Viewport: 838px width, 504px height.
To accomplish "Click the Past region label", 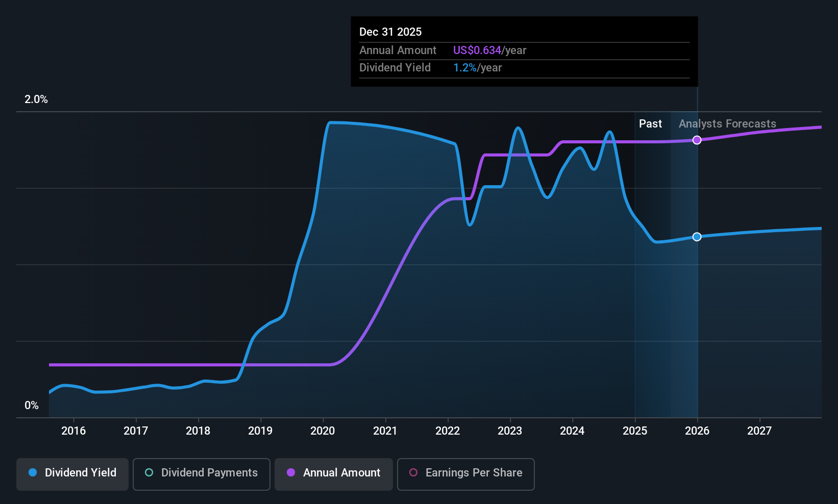I will coord(650,123).
